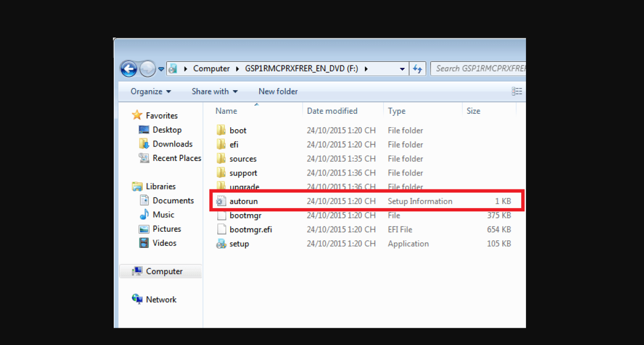Select the bootmgr file icon

(x=221, y=216)
